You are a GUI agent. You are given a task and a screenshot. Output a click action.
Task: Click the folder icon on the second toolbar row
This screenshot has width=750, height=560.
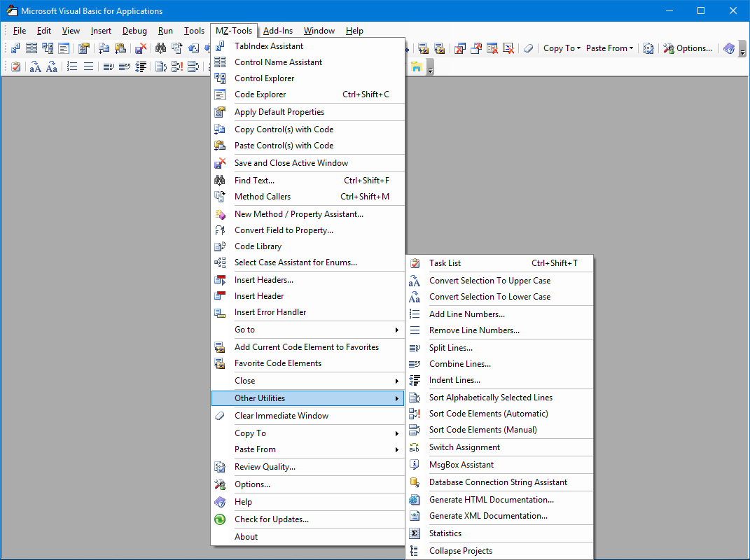tap(416, 66)
